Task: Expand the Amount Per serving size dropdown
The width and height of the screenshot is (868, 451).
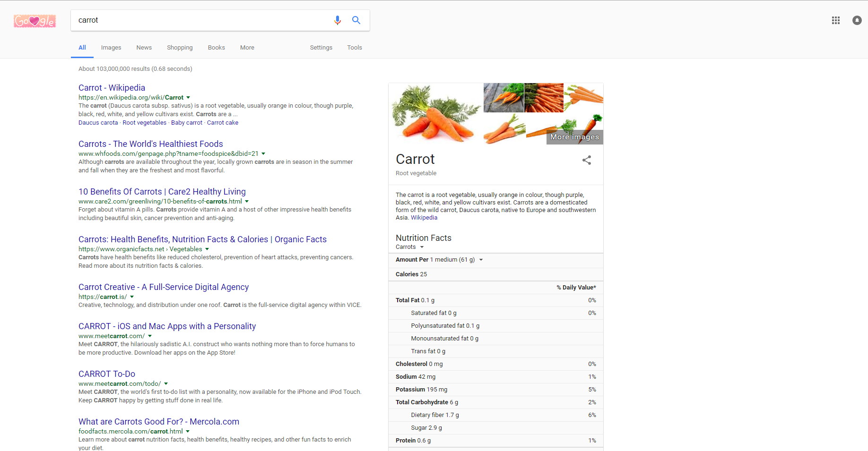Action: click(x=481, y=260)
